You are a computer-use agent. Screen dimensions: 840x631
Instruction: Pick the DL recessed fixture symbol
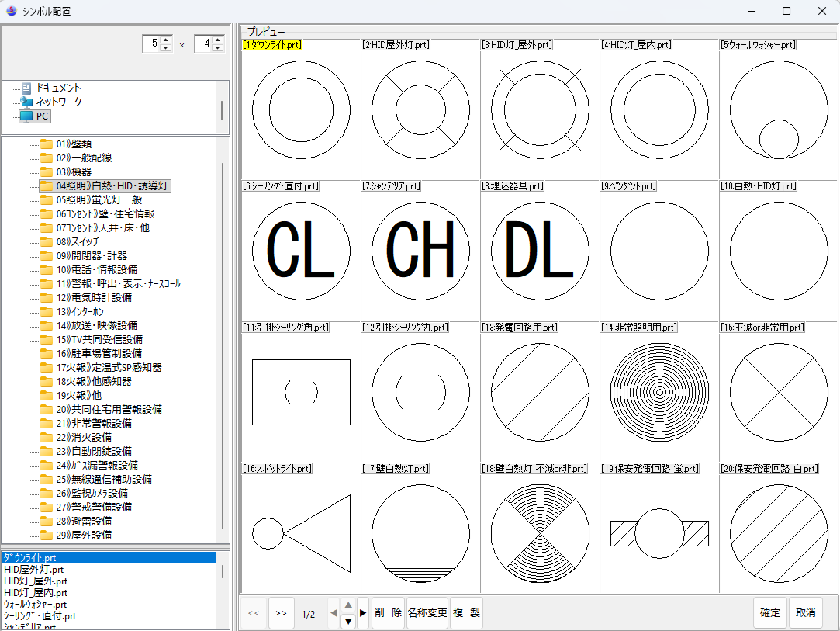(540, 251)
